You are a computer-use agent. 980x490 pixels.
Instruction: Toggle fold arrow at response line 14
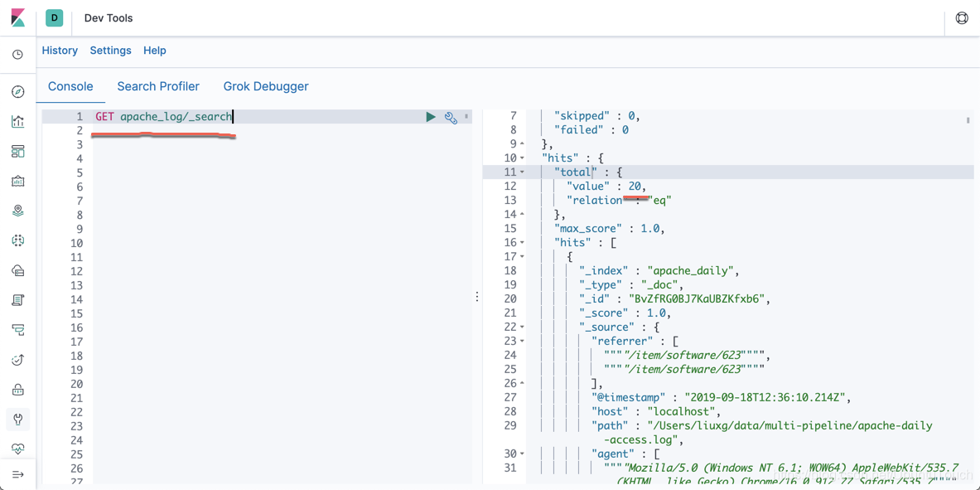[x=523, y=215]
